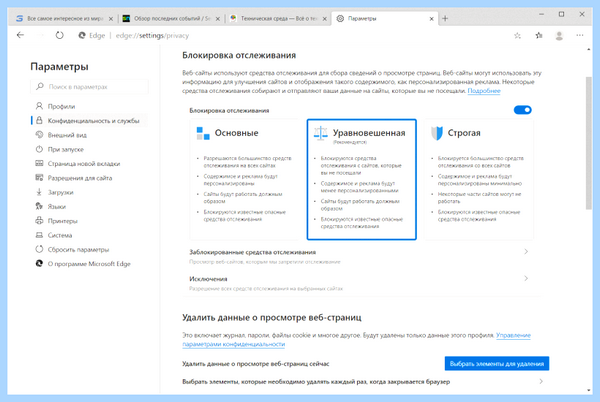Click the Разрешения для сайта icon
Screen dimensions: 600x402
[x=39, y=177]
